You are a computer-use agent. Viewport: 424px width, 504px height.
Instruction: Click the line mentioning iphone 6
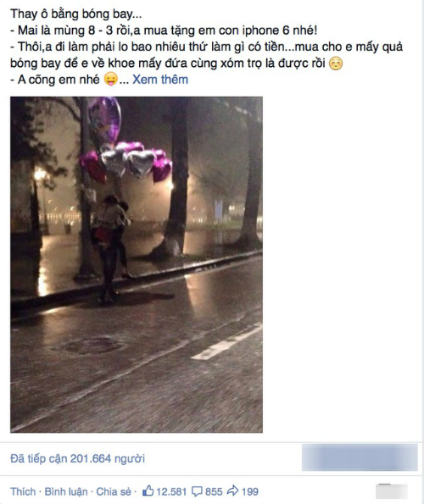coord(164,30)
